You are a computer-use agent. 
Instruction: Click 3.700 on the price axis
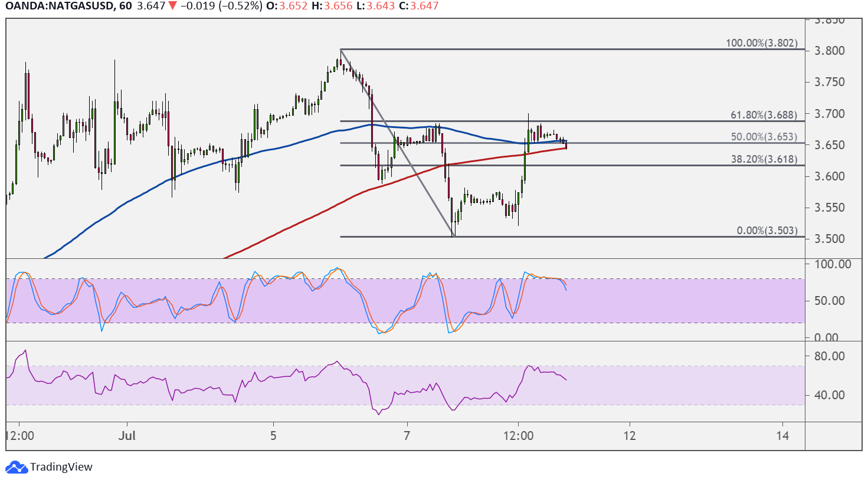830,113
